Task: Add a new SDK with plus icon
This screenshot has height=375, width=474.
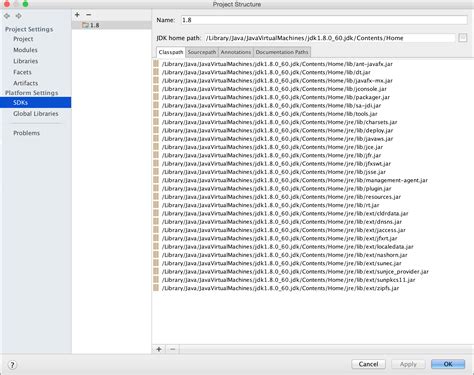Action: 77,15
